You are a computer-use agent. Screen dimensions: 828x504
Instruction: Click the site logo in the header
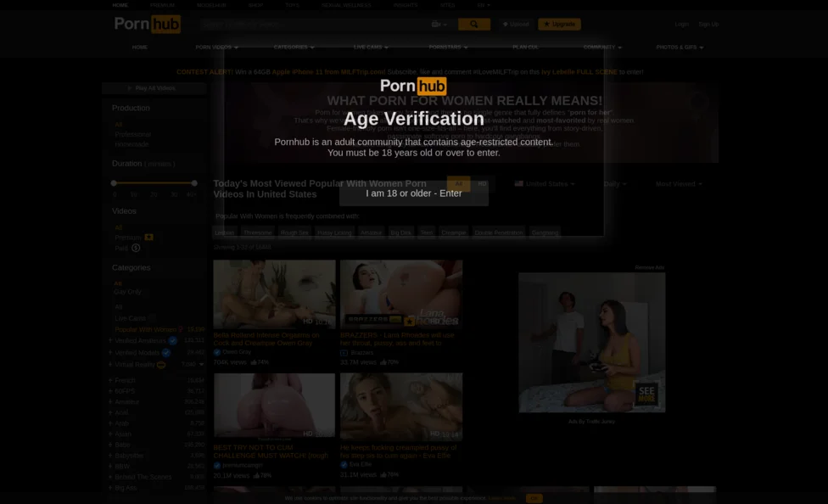click(x=148, y=25)
